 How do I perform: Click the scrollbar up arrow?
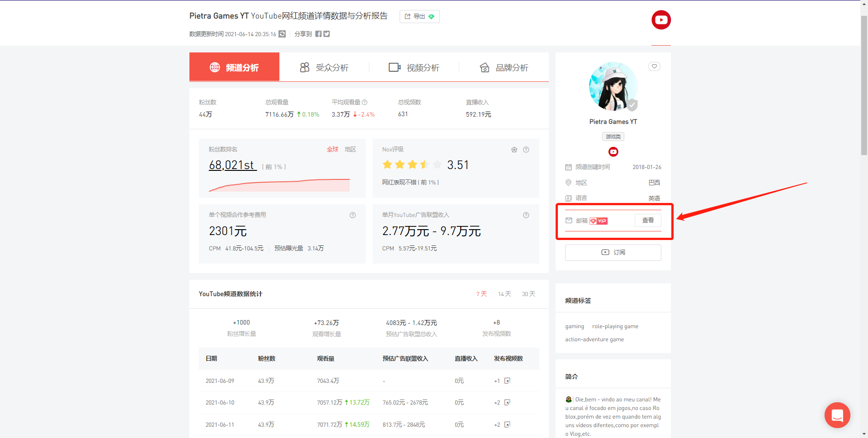click(864, 4)
